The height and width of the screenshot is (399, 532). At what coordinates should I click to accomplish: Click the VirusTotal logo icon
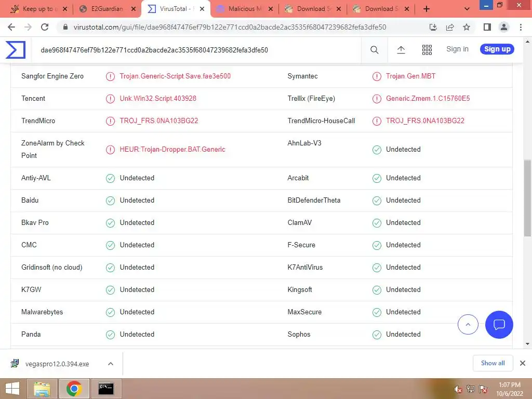pyautogui.click(x=16, y=50)
